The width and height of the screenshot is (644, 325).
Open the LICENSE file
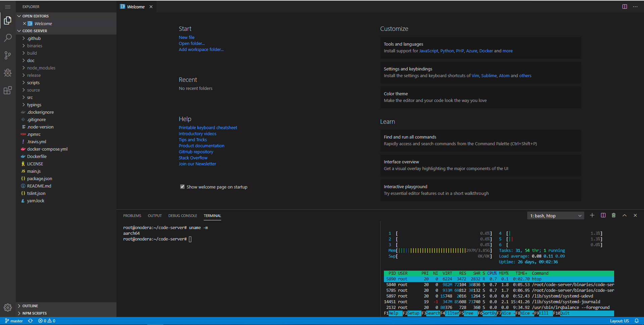pos(66,164)
